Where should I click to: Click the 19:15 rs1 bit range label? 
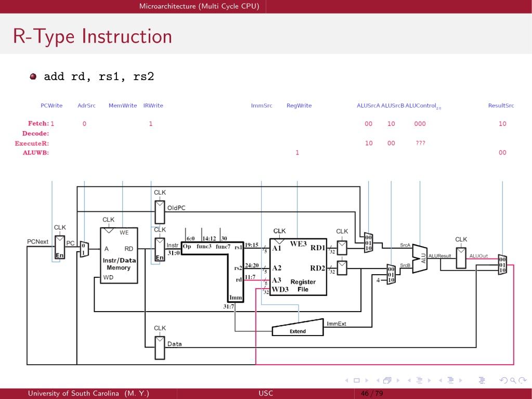(251, 245)
